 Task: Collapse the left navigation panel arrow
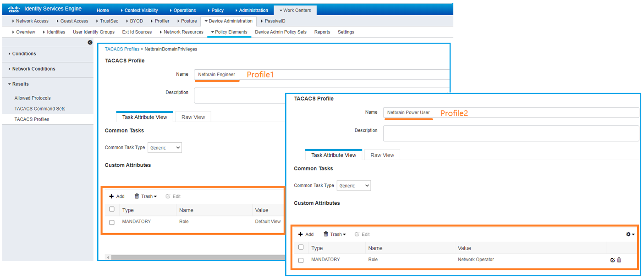point(90,42)
